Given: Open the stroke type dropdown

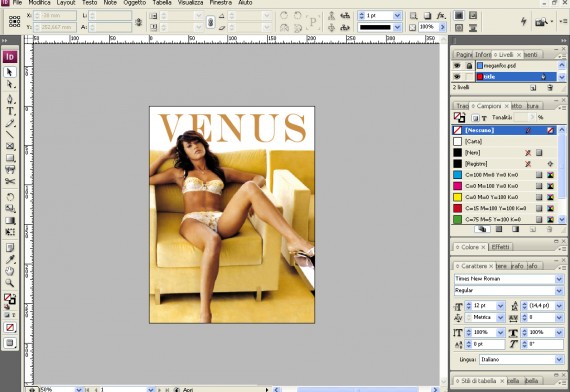Looking at the screenshot, I should (397, 27).
